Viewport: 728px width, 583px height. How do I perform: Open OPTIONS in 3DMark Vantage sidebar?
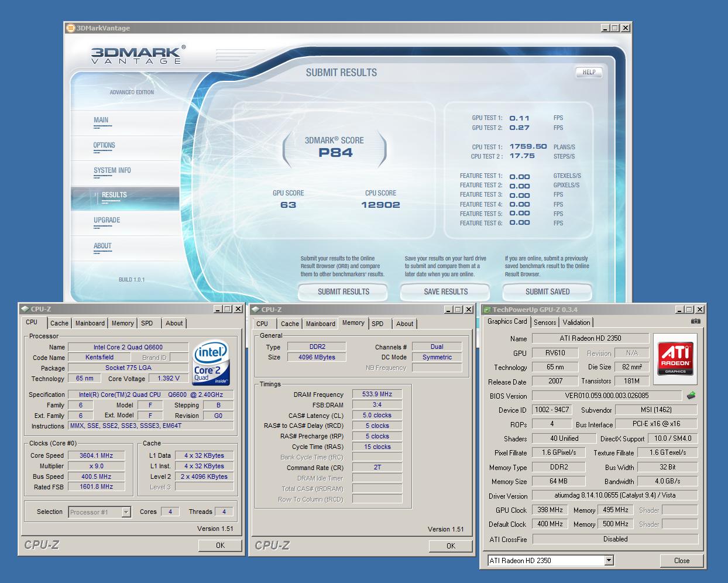(104, 145)
